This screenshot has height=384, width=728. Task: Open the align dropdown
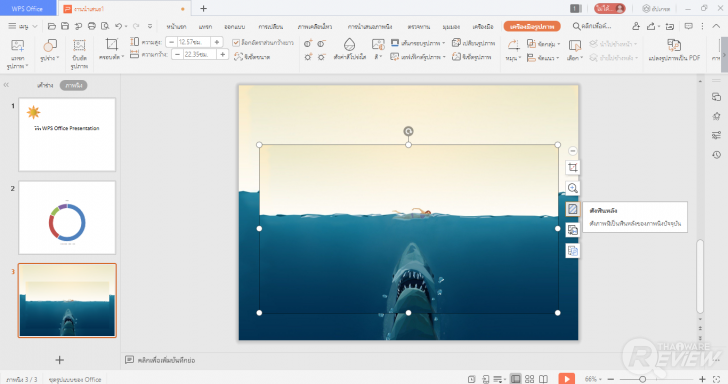pyautogui.click(x=543, y=58)
